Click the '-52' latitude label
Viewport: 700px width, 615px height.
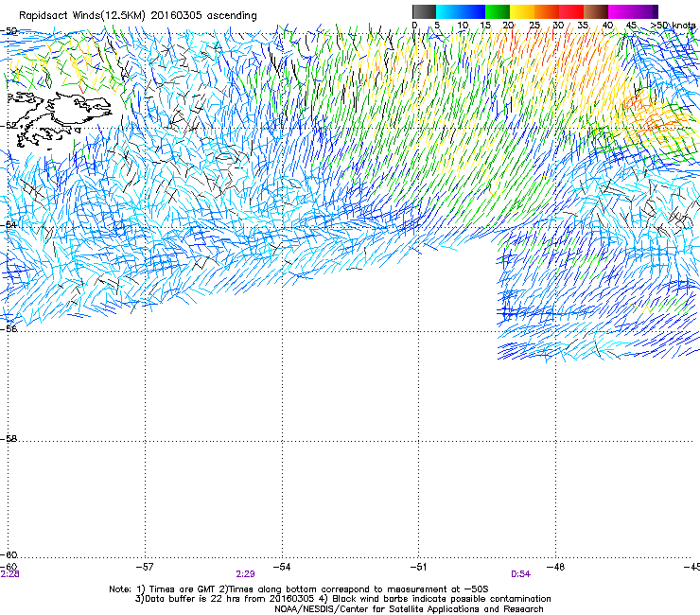click(9, 126)
